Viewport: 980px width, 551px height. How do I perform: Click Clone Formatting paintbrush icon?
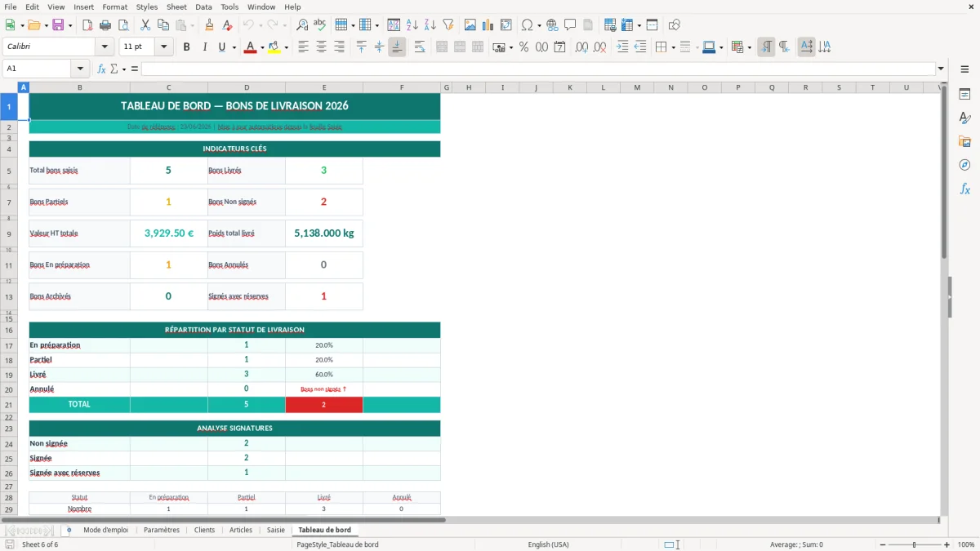pos(209,25)
